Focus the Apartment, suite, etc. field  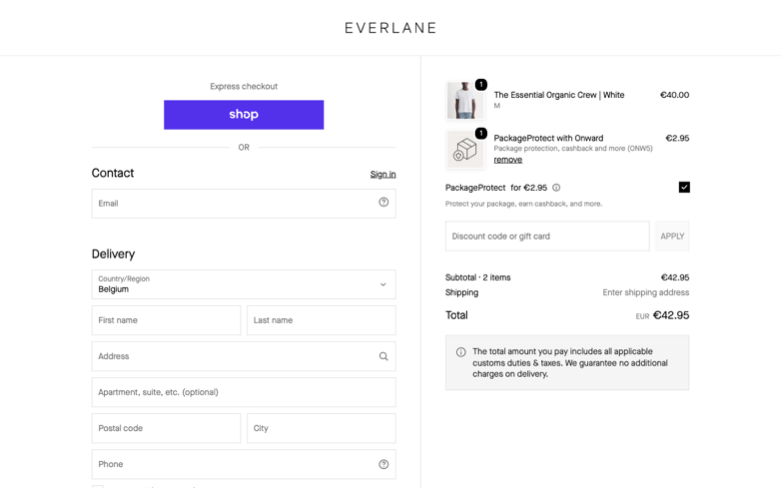pos(244,392)
